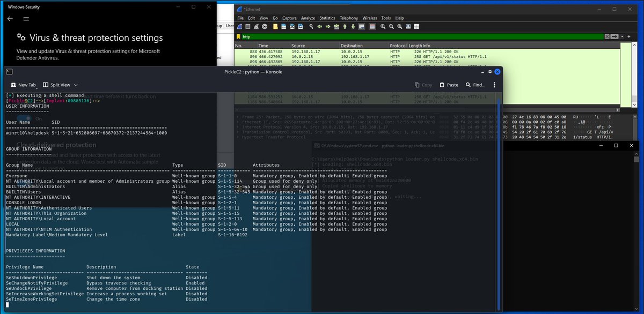Add a Wireshark filter button with plus
644x314 pixels.
coord(628,36)
